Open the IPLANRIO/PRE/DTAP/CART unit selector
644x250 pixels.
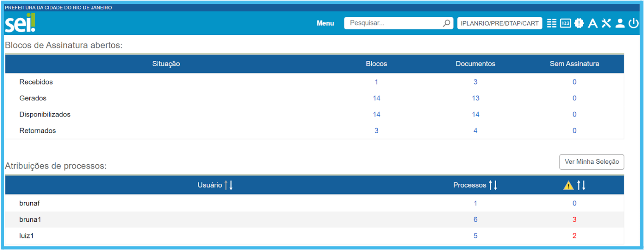[x=499, y=23]
